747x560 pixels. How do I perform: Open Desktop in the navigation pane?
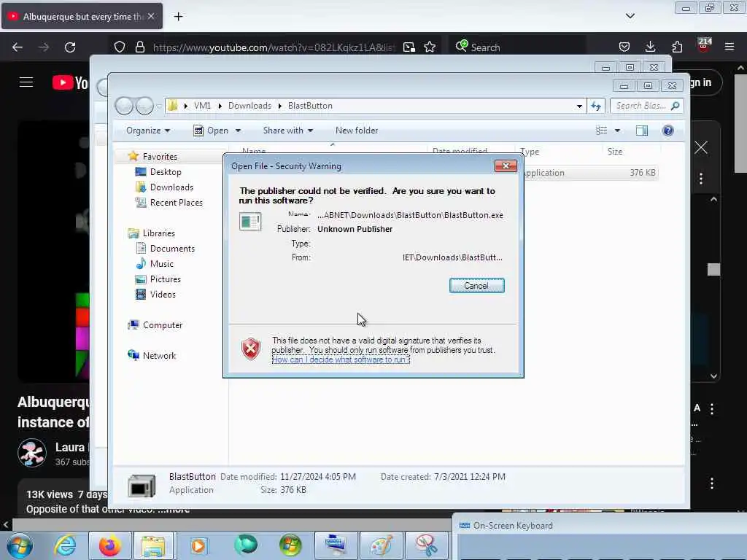[166, 172]
